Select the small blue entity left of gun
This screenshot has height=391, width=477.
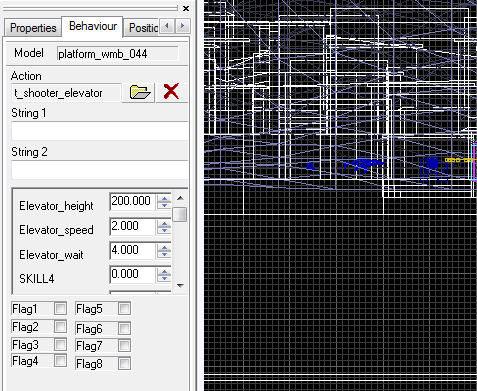pyautogui.click(x=311, y=165)
